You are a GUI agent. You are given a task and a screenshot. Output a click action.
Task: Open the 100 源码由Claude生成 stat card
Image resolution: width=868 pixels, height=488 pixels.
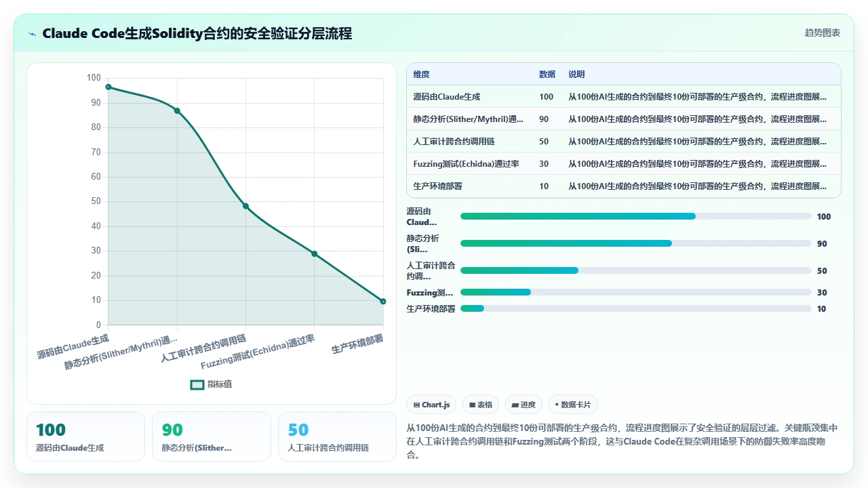[x=85, y=436]
